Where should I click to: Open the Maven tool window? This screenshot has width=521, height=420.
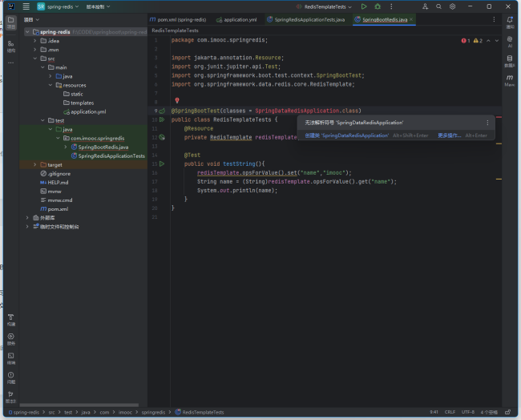(510, 79)
